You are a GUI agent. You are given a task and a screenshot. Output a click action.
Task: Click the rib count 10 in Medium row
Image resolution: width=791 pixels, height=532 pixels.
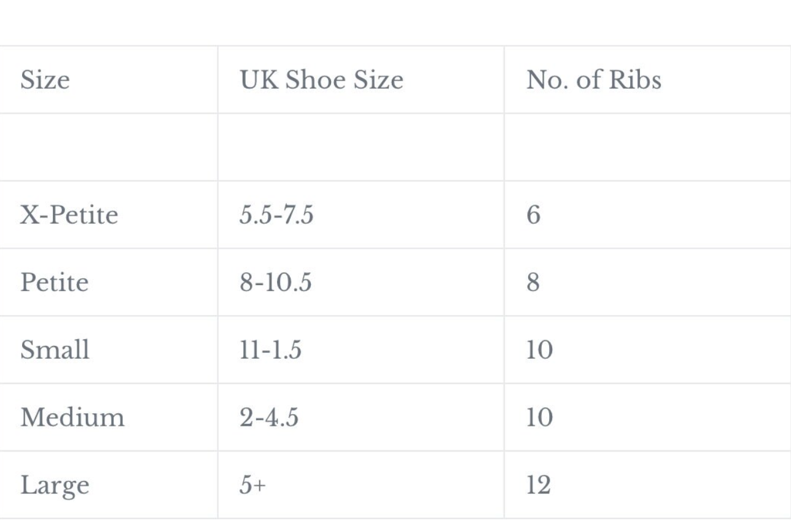click(x=647, y=418)
